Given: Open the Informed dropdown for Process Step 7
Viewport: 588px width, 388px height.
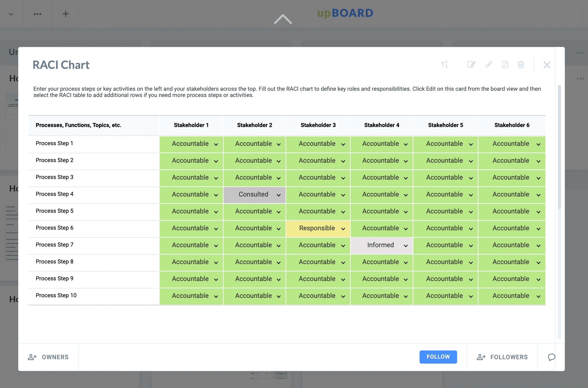Looking at the screenshot, I should [382, 245].
